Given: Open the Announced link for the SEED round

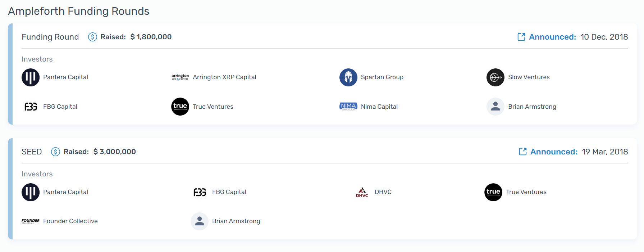Looking at the screenshot, I should pyautogui.click(x=554, y=152).
